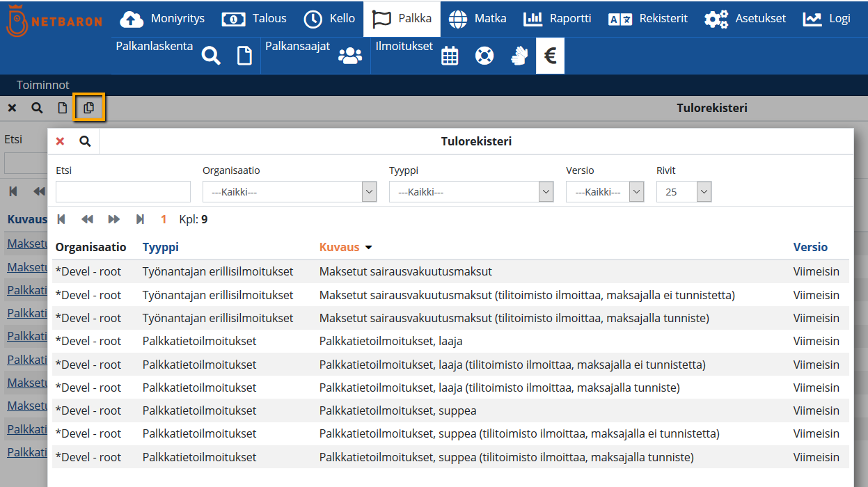Image resolution: width=868 pixels, height=487 pixels.
Task: Click the Etsi search field in dialog
Action: (x=123, y=192)
